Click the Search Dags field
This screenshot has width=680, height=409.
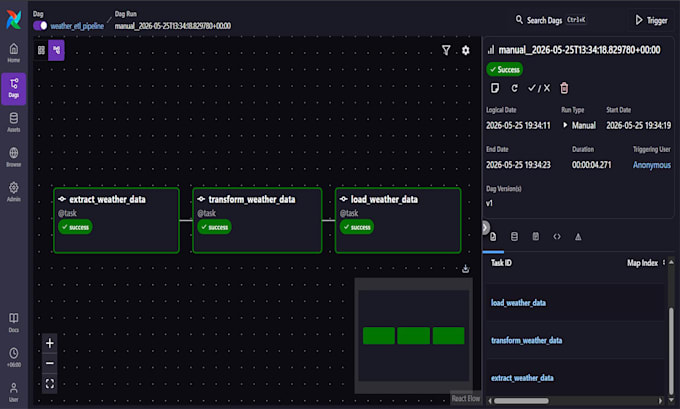point(552,20)
